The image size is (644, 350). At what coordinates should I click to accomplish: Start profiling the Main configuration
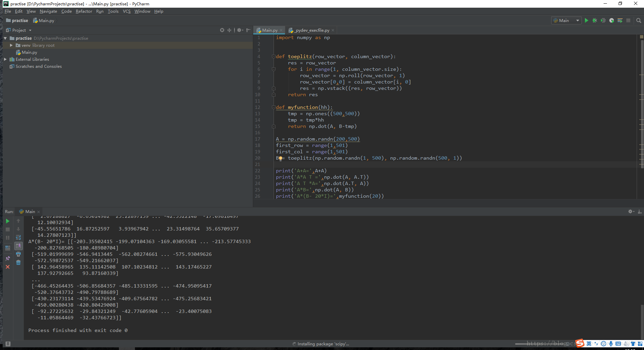612,20
